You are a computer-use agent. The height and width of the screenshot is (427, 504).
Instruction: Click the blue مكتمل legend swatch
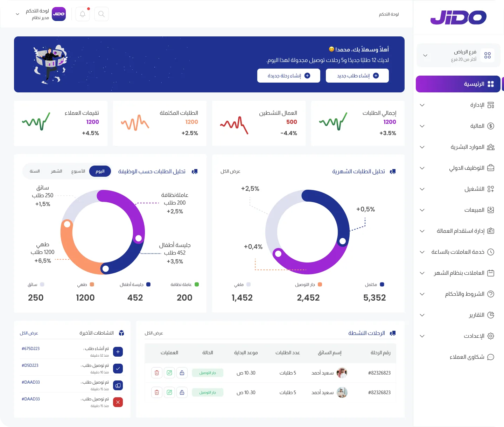coord(382,285)
